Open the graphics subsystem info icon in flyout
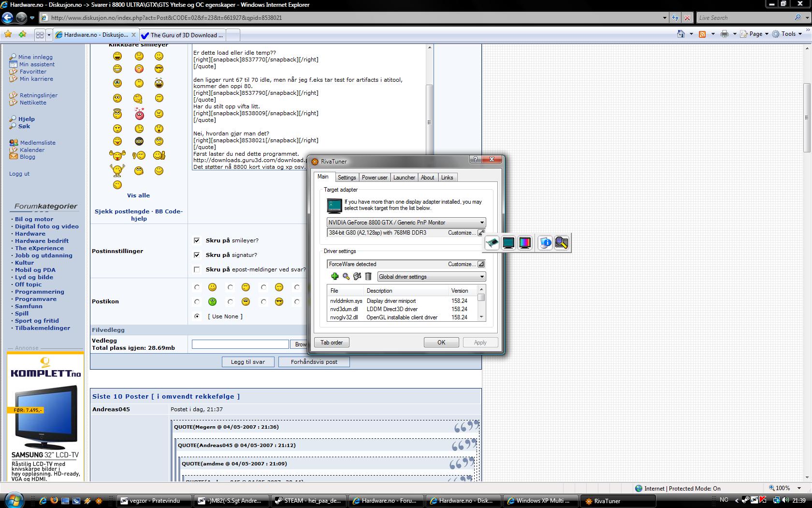This screenshot has width=812, height=508. (x=545, y=243)
